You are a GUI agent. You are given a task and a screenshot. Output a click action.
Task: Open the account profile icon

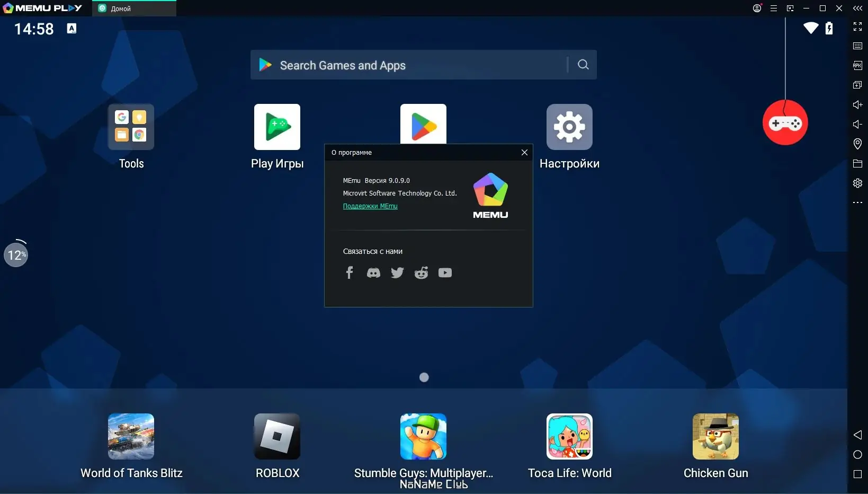(757, 8)
